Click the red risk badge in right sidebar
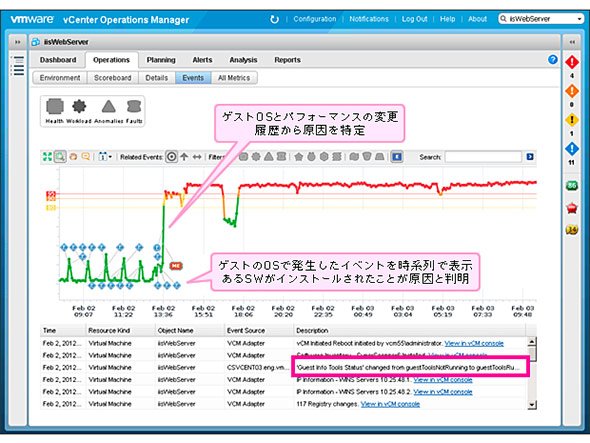Image resolution: width=590 pixels, height=443 pixels. [572, 208]
